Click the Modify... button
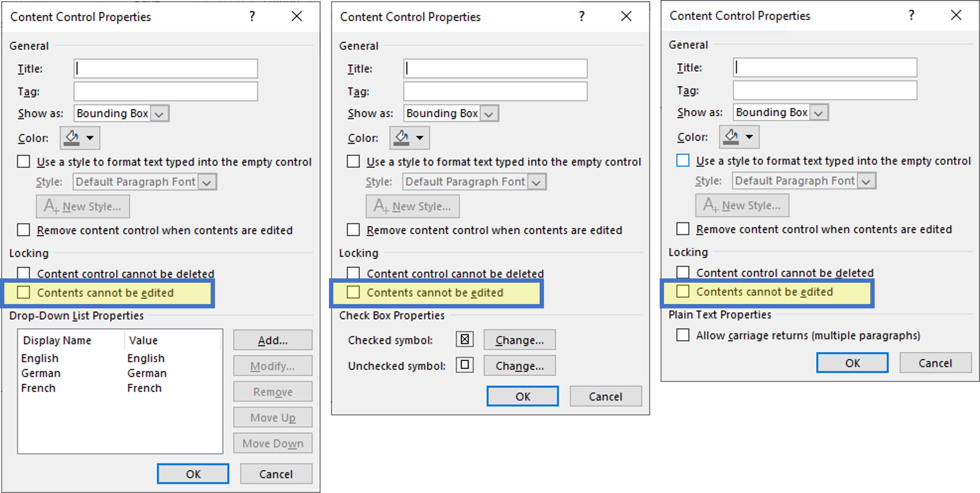The image size is (980, 493). point(273,365)
